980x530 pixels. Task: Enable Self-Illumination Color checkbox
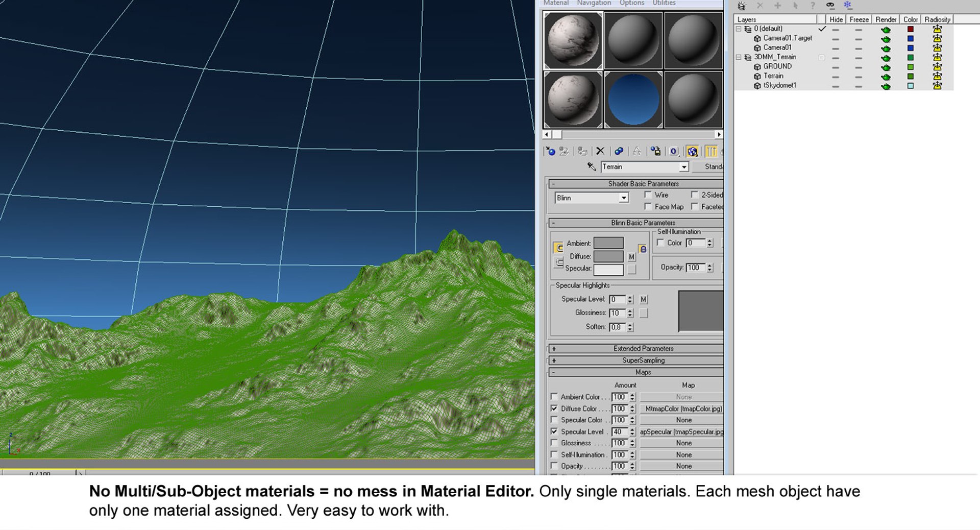pyautogui.click(x=660, y=243)
